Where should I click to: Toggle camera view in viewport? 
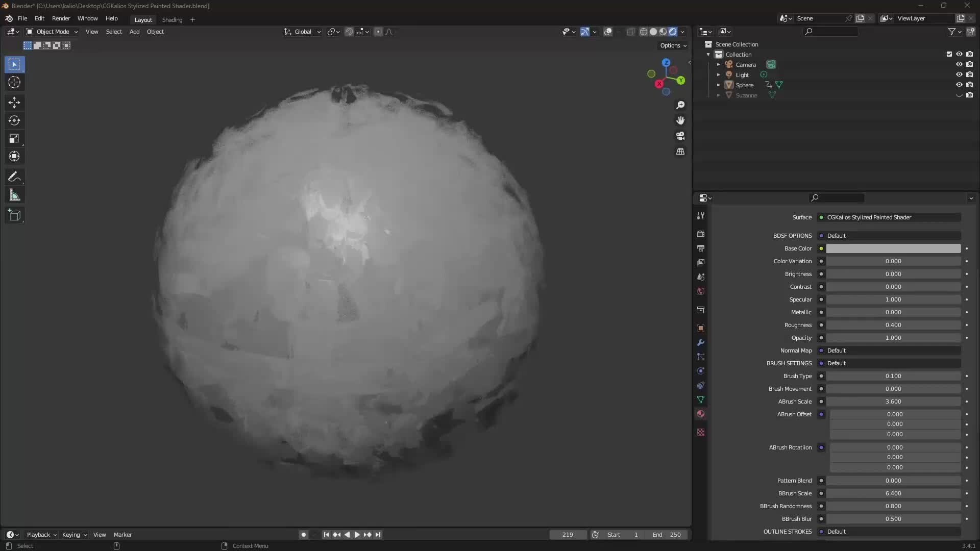pos(680,136)
